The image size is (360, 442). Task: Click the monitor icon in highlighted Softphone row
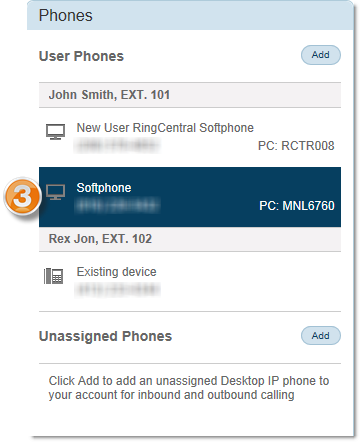coord(55,192)
